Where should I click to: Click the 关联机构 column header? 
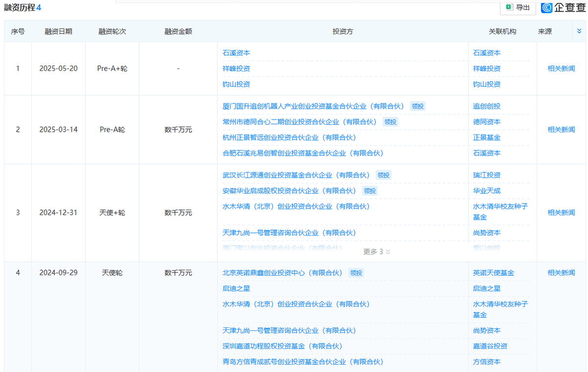[x=502, y=31]
